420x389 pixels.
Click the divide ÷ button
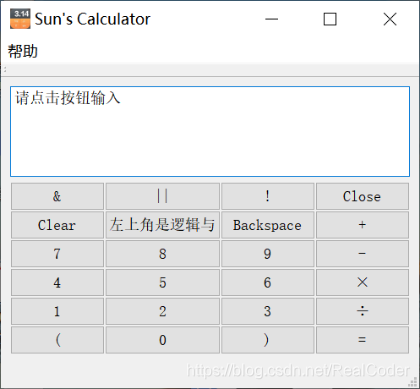click(362, 311)
